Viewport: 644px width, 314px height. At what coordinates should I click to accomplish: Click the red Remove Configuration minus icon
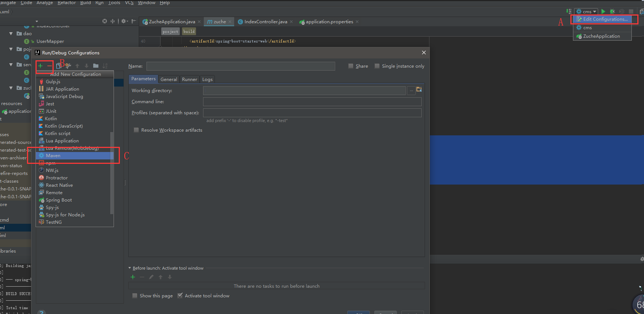click(x=49, y=66)
